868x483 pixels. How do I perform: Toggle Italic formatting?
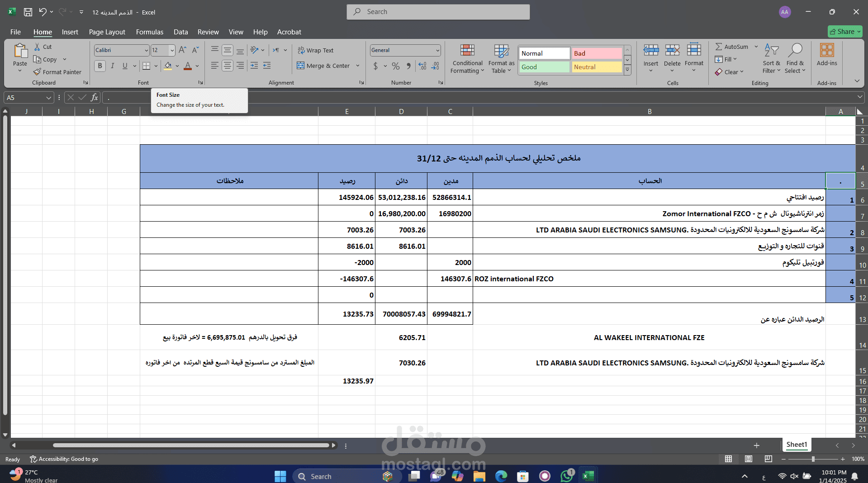pos(113,66)
